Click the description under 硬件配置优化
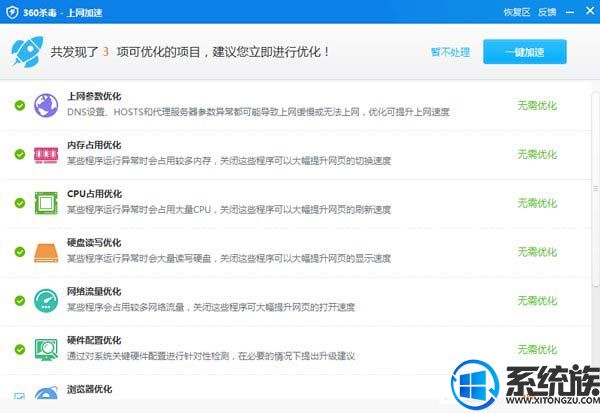 (211, 356)
